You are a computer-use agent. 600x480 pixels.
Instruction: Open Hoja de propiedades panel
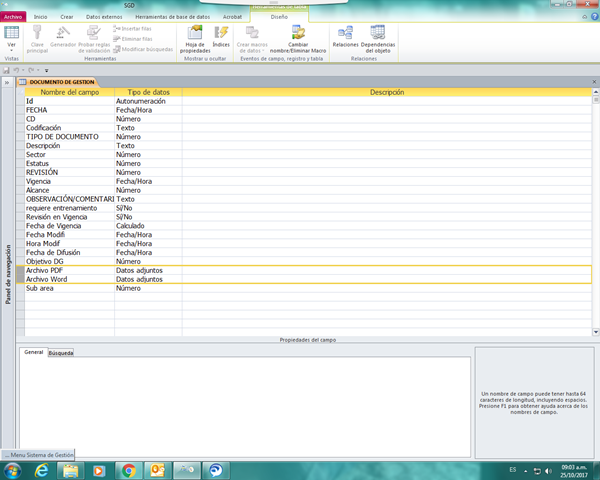195,40
